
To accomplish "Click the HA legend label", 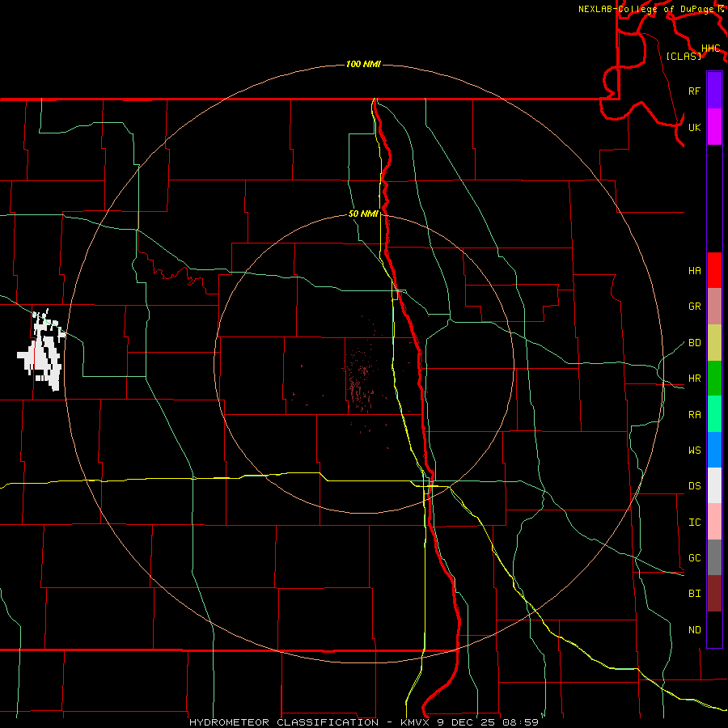I will tap(694, 271).
